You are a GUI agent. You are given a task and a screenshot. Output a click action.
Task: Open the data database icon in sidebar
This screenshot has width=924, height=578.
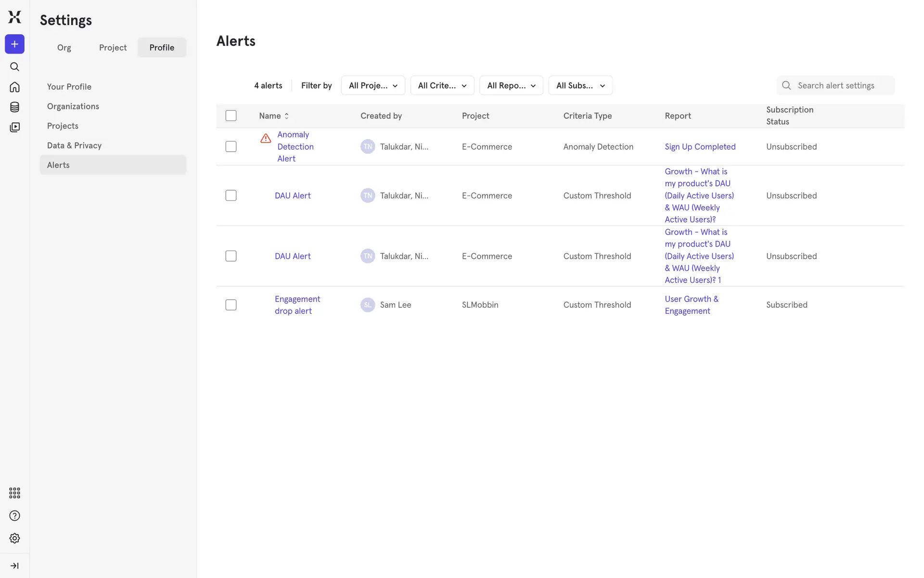point(14,107)
